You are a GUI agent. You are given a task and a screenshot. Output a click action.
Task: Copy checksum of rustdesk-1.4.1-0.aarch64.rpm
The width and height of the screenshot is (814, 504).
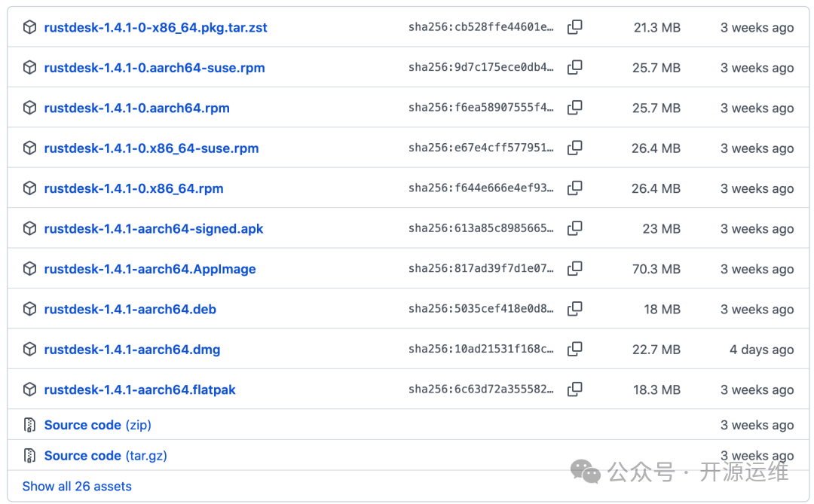click(574, 108)
